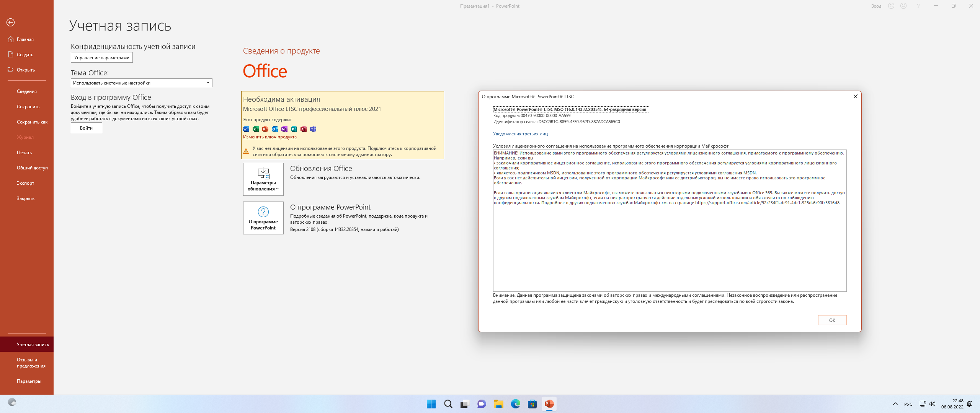Click the Access icon in product contents
The height and width of the screenshot is (413, 980).
[x=304, y=129]
